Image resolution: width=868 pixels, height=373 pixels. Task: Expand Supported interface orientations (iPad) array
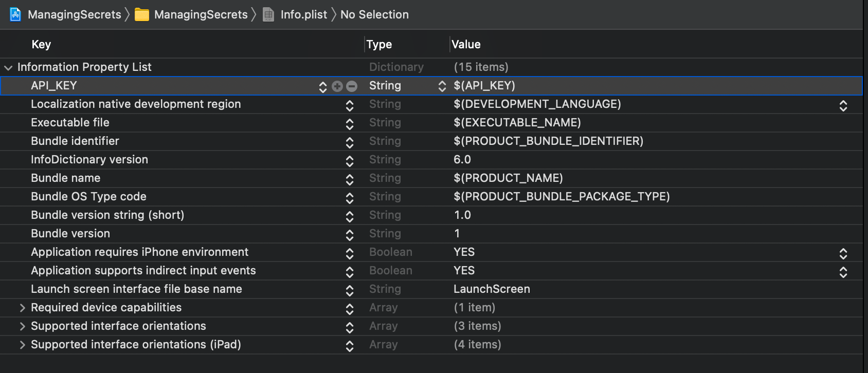click(x=22, y=345)
